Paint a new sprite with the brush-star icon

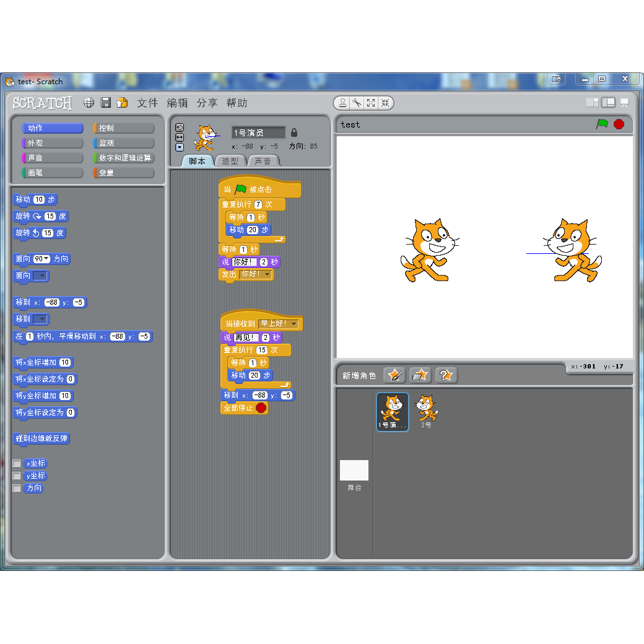click(394, 375)
